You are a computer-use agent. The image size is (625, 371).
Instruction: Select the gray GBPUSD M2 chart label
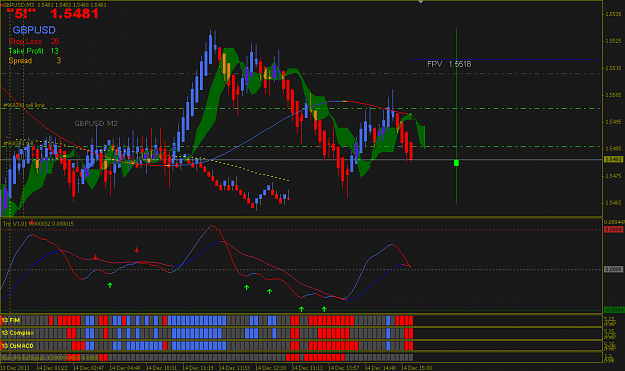tap(96, 124)
